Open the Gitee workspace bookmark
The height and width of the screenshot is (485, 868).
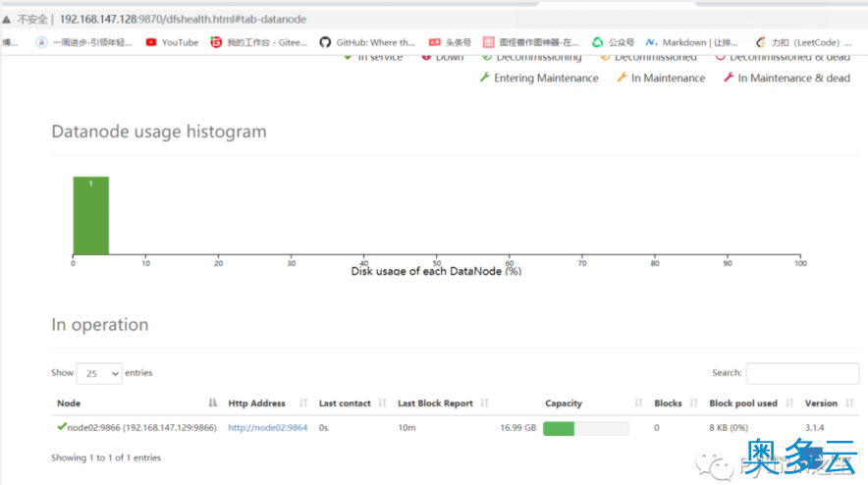coord(258,42)
